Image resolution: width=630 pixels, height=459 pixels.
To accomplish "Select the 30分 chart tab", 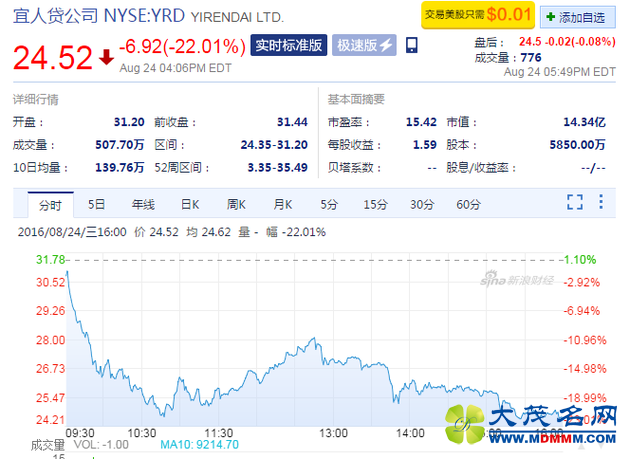I will click(x=422, y=204).
